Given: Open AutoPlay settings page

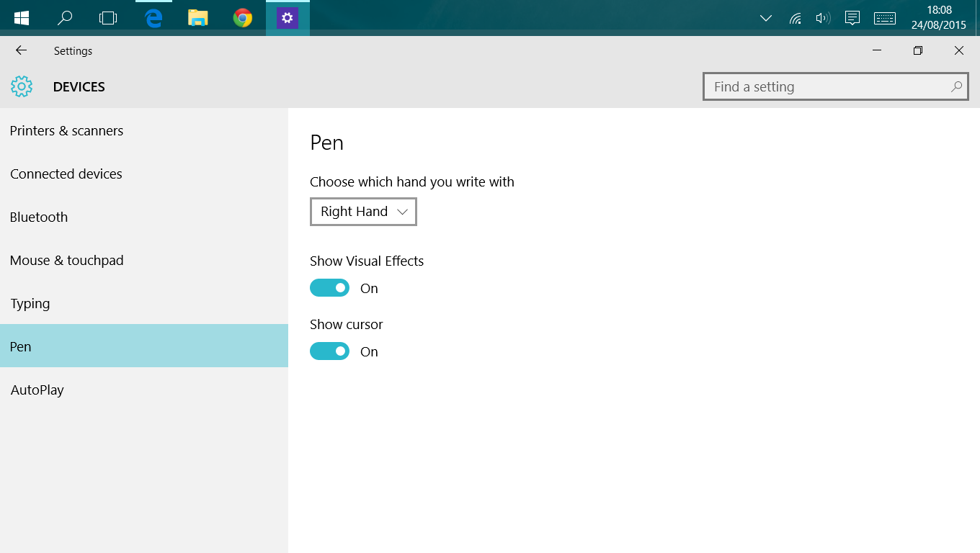Looking at the screenshot, I should [x=144, y=390].
